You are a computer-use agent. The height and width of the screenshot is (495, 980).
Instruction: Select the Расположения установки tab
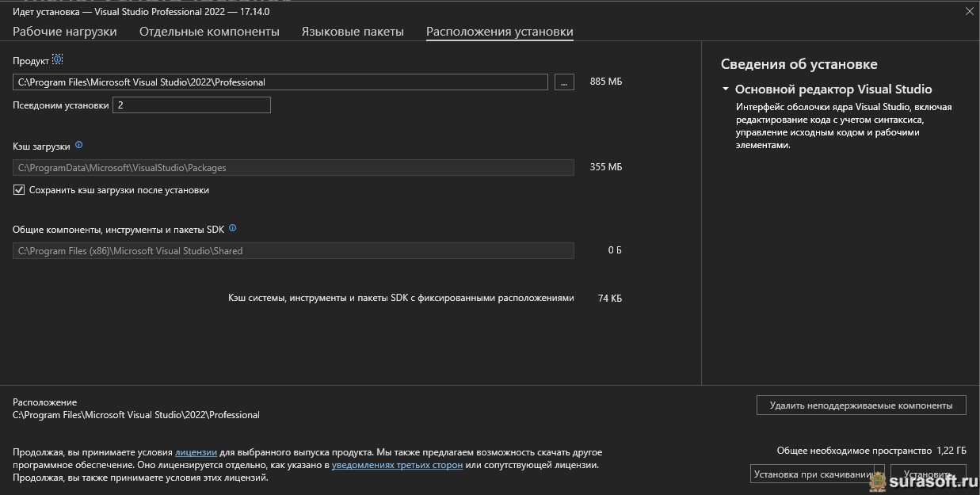tap(500, 32)
